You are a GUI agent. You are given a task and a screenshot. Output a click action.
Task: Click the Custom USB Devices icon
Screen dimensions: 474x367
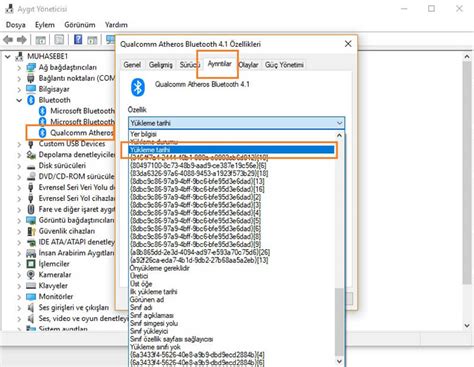click(x=31, y=144)
